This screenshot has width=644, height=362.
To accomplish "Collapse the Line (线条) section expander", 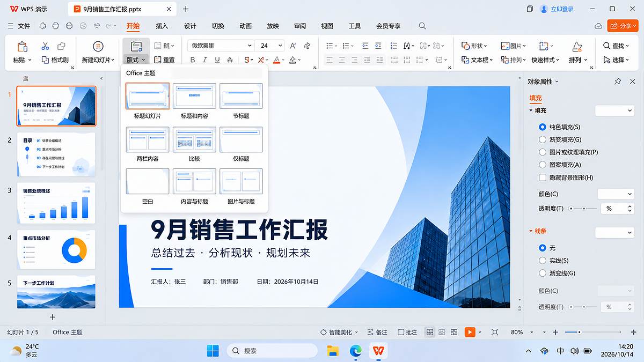I will (x=531, y=231).
